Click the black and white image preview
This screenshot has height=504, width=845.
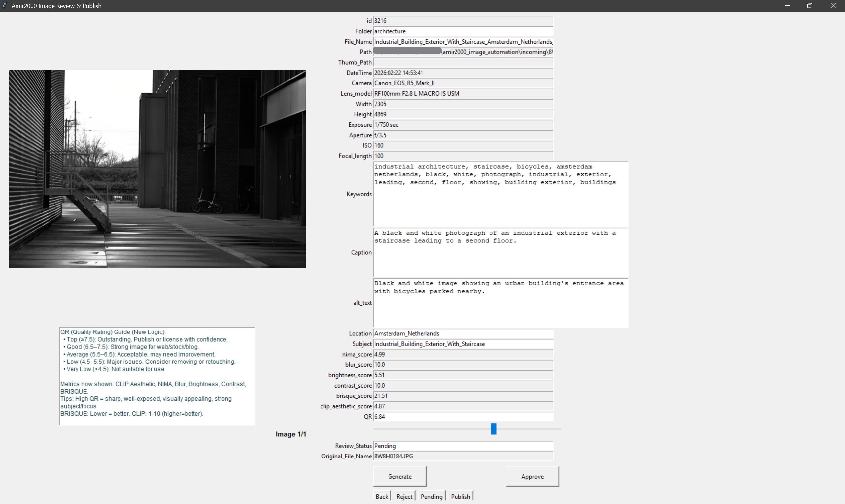157,169
